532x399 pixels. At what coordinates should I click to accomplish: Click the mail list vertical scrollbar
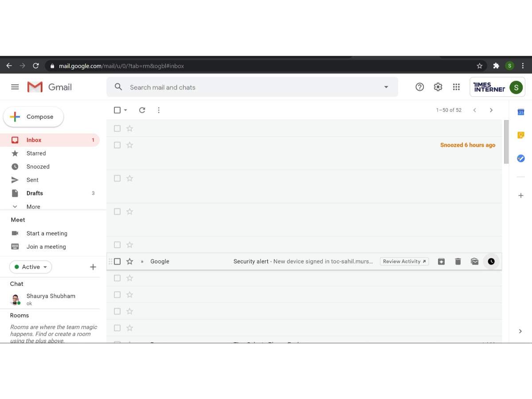click(x=506, y=142)
